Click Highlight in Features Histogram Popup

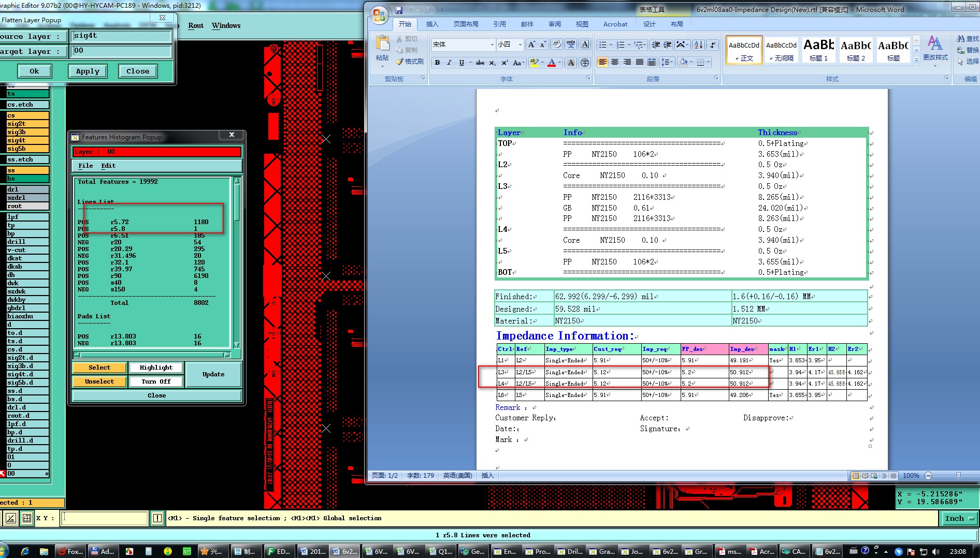pos(156,368)
